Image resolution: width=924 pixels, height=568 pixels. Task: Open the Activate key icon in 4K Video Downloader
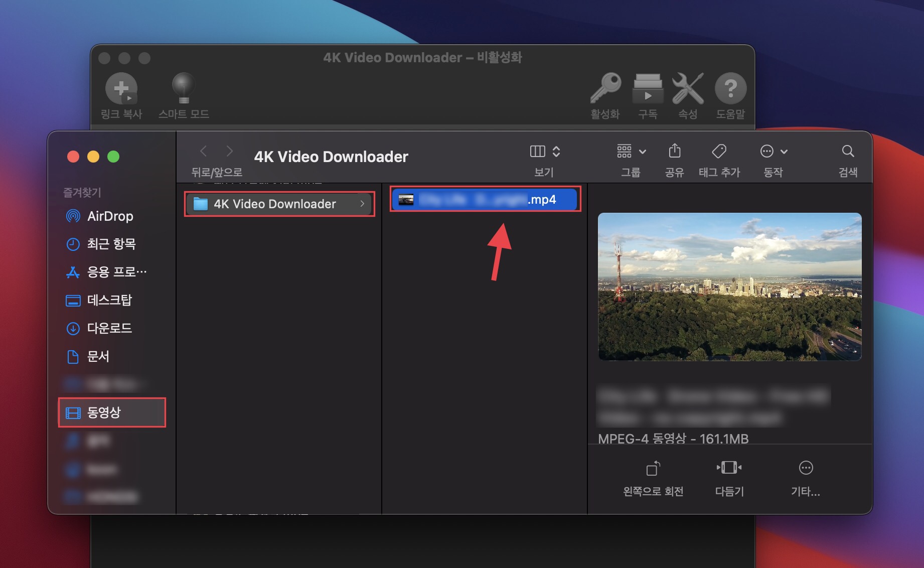click(605, 88)
